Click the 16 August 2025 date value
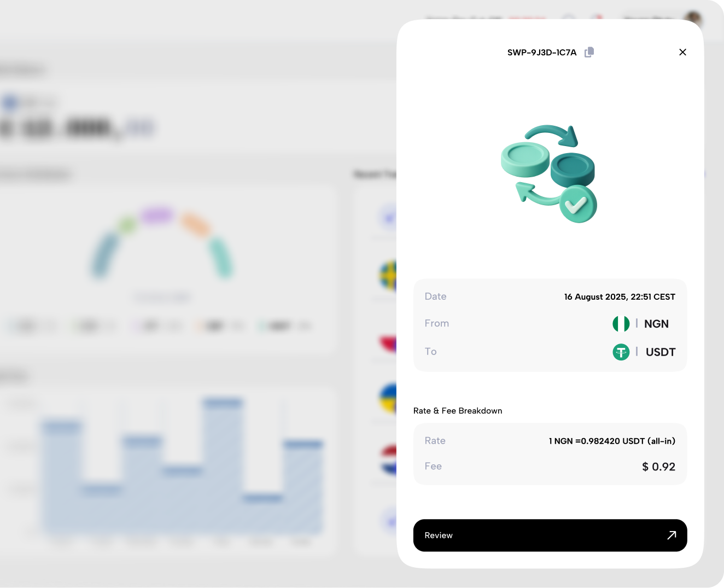The height and width of the screenshot is (588, 724). [619, 296]
